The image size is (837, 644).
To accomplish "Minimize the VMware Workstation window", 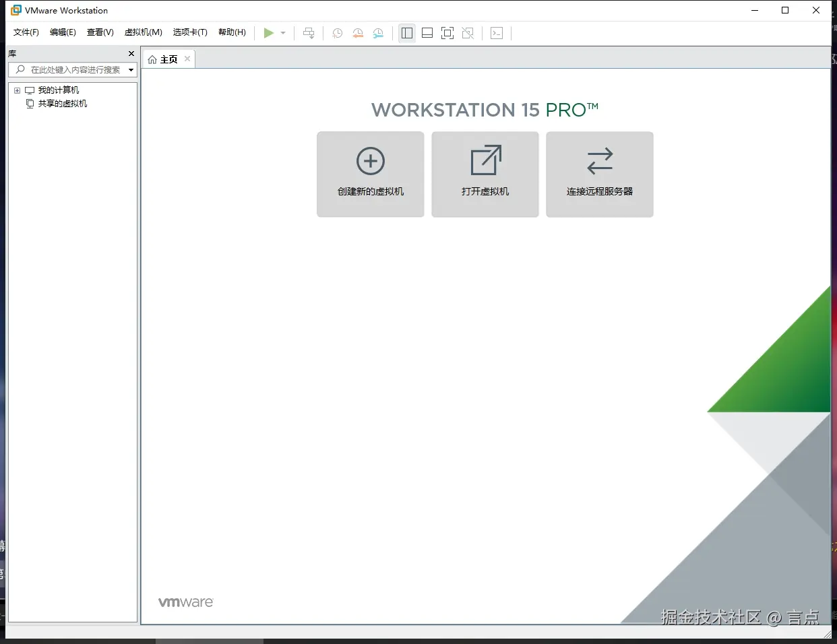I will click(x=755, y=10).
